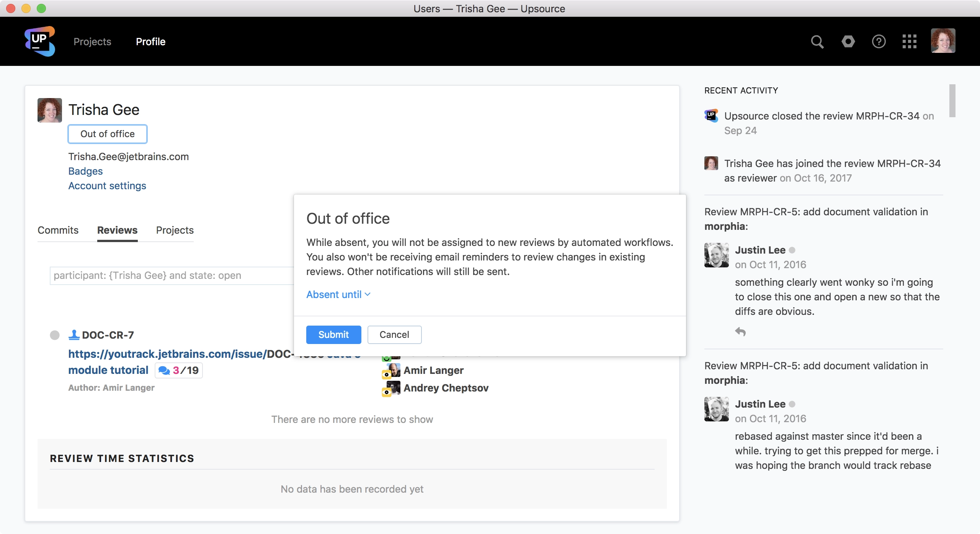Open the Projects header menu
The width and height of the screenshot is (980, 534).
click(92, 41)
